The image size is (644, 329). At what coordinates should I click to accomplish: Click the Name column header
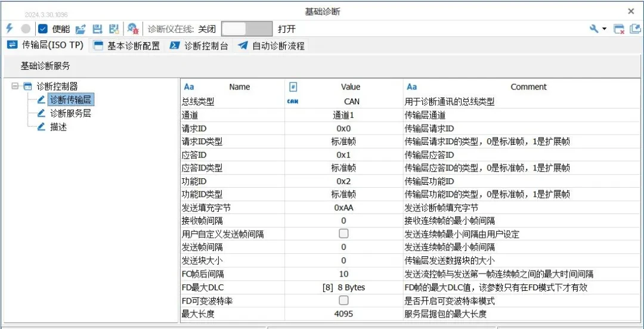[240, 86]
